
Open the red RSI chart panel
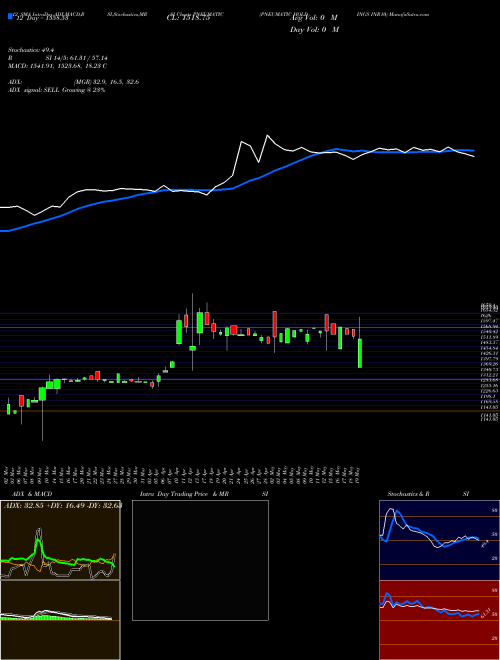[439, 620]
